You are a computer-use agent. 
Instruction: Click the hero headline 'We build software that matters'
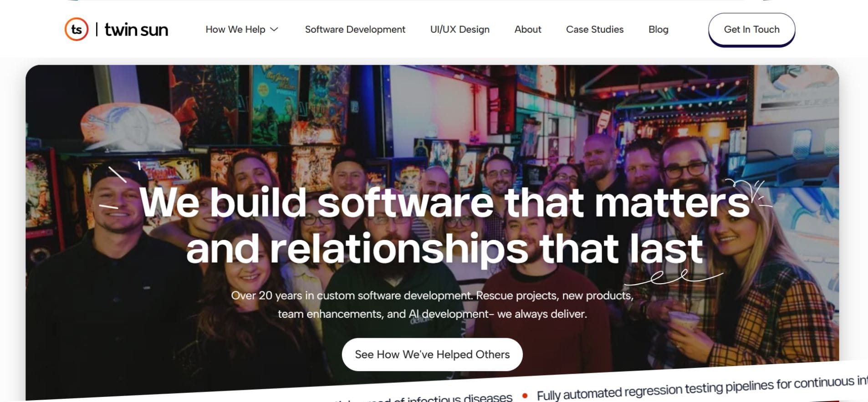tap(444, 202)
